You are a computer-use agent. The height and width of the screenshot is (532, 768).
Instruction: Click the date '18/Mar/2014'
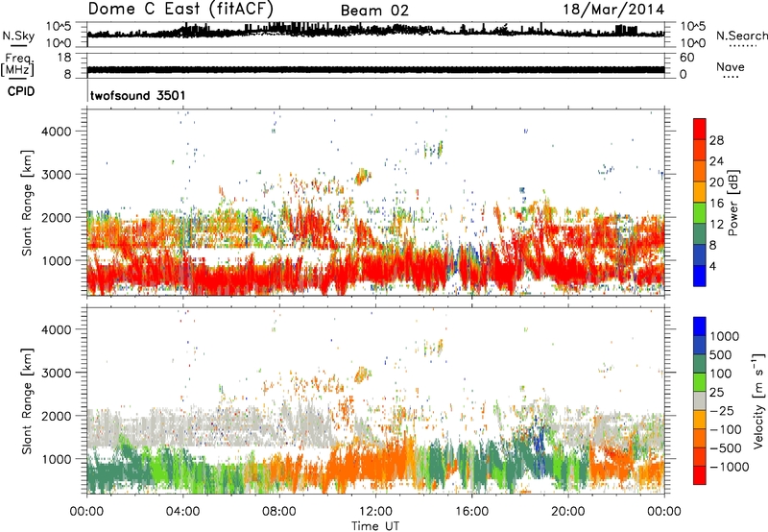(x=613, y=10)
